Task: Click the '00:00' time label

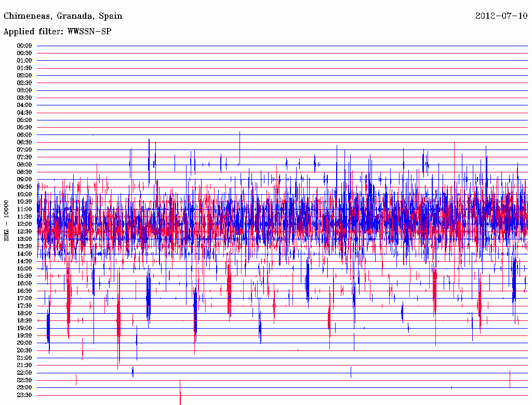Action: coord(24,46)
